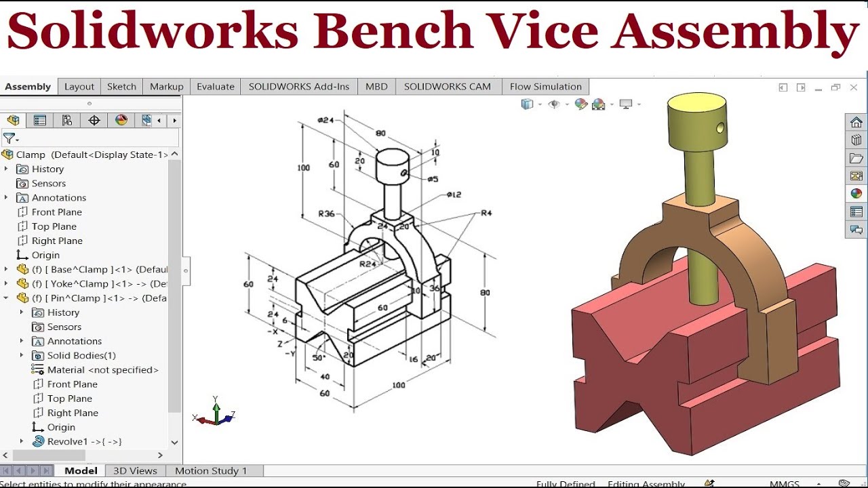The height and width of the screenshot is (488, 868).
Task: Open the Design Library icon in task pane
Action: (856, 140)
